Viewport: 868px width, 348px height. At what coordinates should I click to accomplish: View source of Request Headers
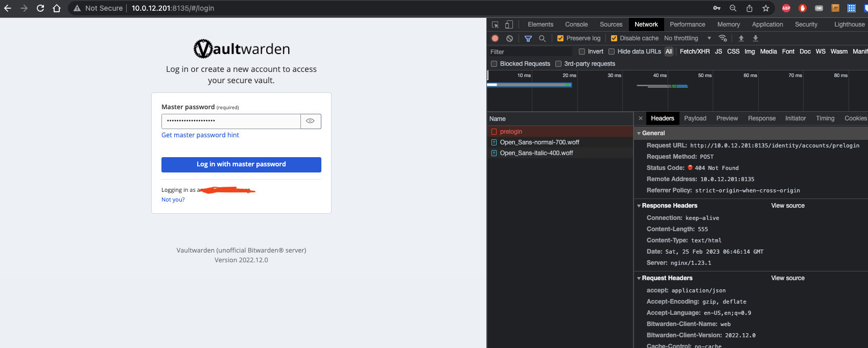point(788,278)
